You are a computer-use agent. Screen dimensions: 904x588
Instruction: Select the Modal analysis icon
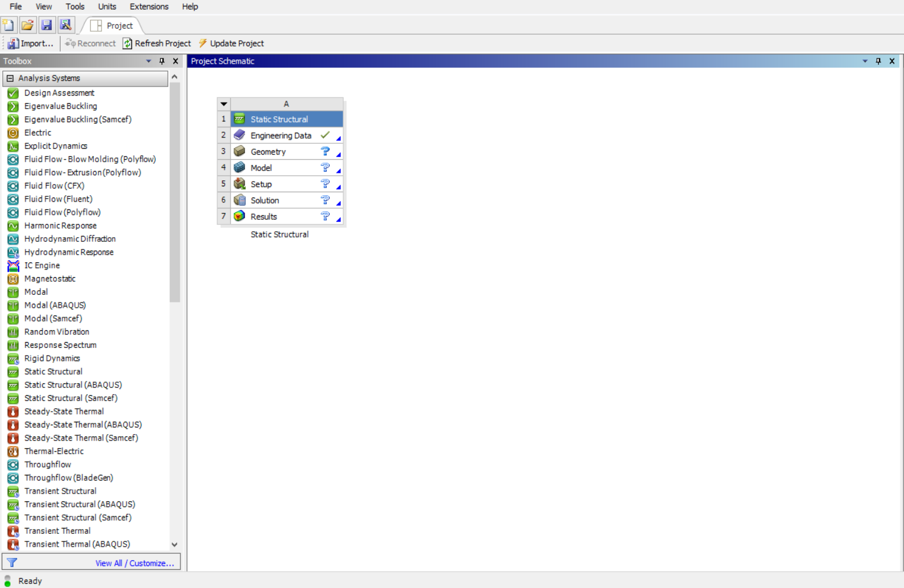click(x=13, y=292)
